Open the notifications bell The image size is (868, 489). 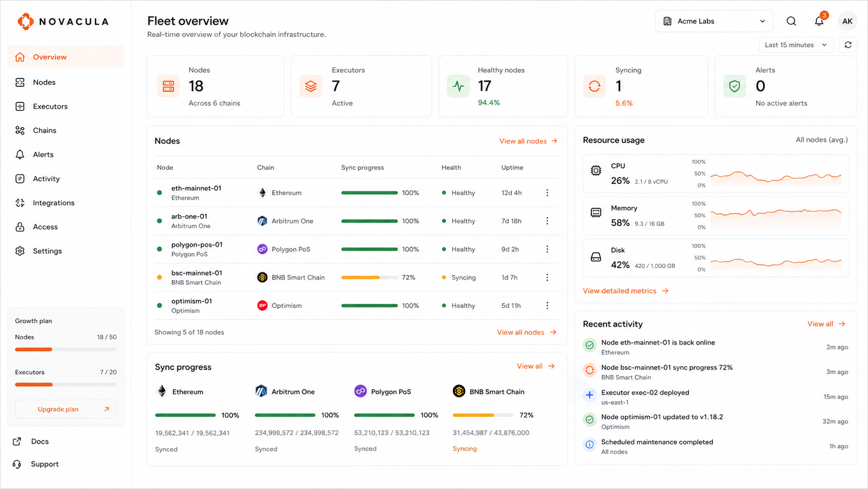819,21
